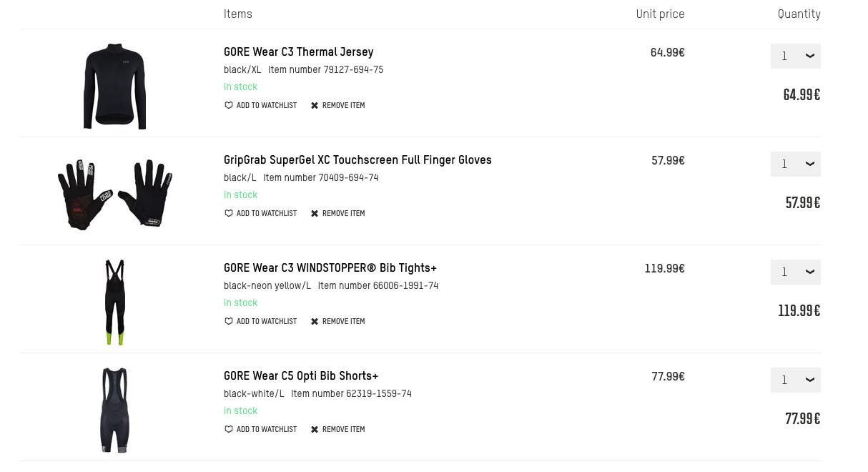
Task: Click X remove icon for WINDSTOPPER Bib Tights
Action: 315,322
